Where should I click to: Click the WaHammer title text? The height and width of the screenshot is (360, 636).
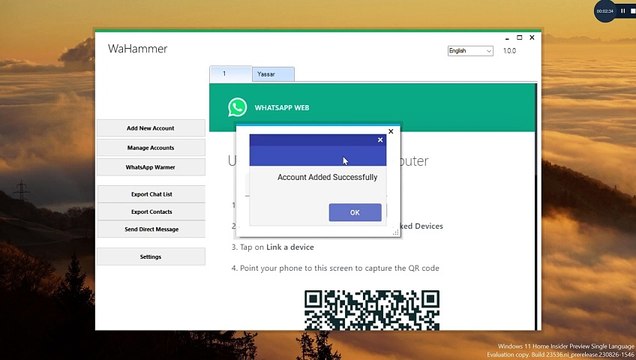tap(138, 49)
